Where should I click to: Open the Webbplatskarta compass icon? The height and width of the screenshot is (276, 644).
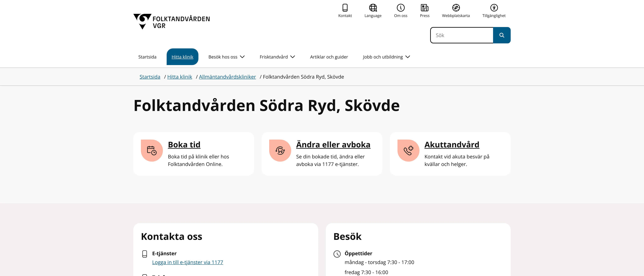[x=456, y=8]
